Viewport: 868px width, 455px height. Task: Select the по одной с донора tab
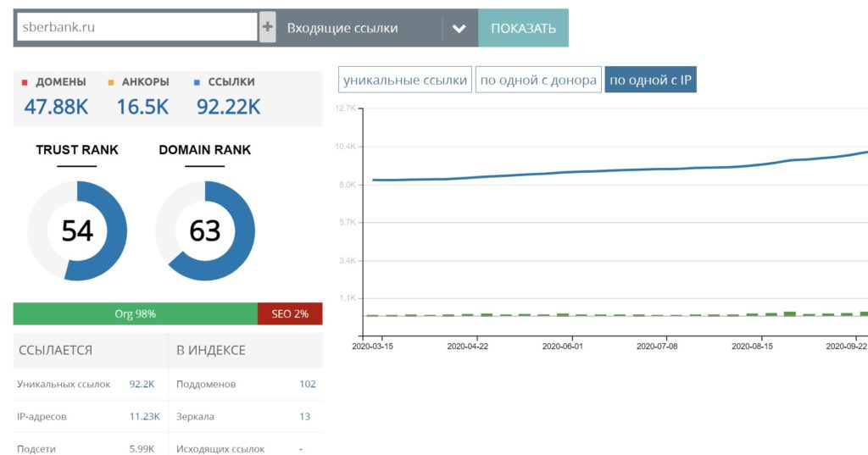pyautogui.click(x=538, y=80)
